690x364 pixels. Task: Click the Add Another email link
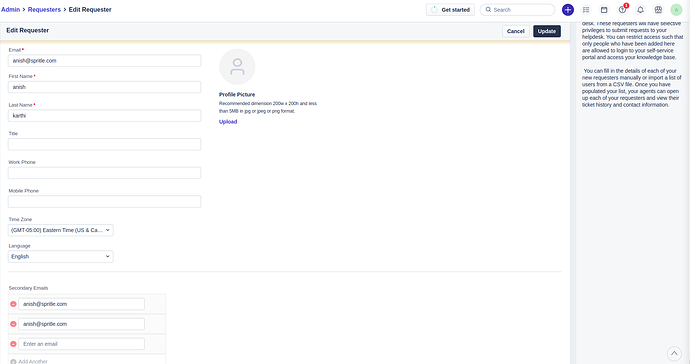[33, 361]
